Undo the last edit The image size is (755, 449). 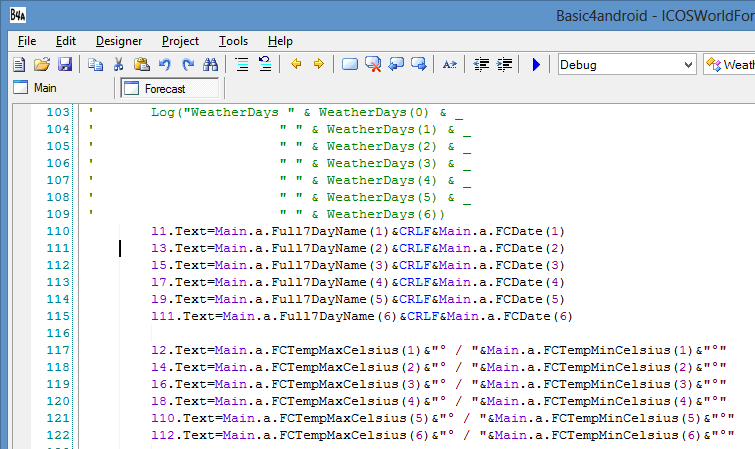(165, 64)
